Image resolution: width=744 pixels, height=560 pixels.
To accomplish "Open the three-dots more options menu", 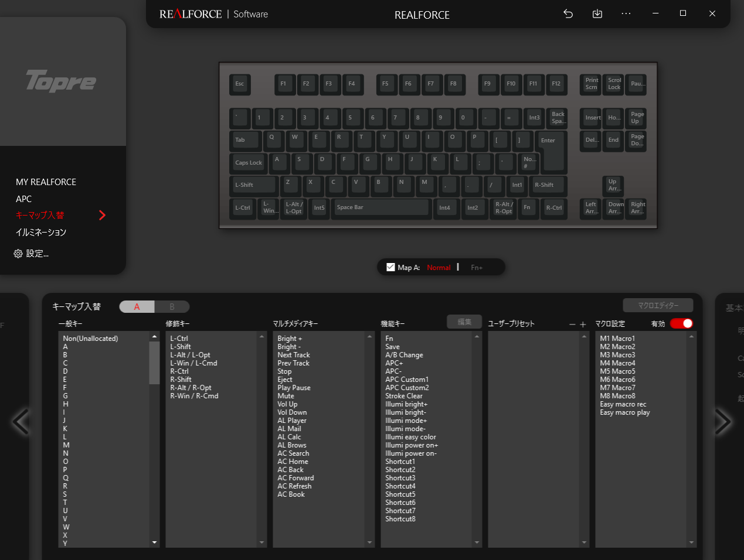I will [626, 13].
